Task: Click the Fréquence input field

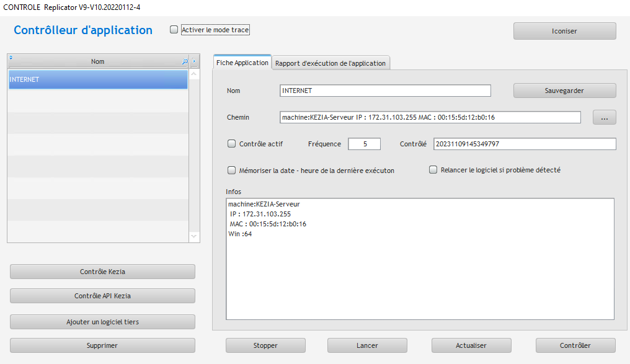Action: click(364, 144)
